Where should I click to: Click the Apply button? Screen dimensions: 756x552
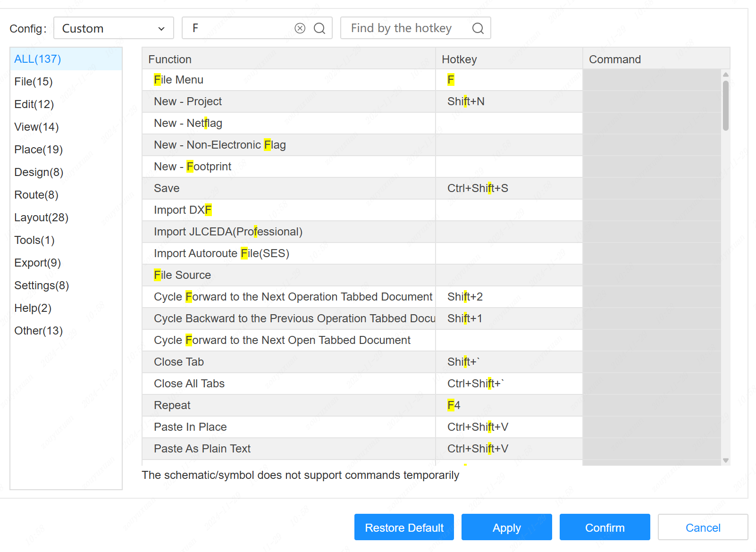click(506, 527)
